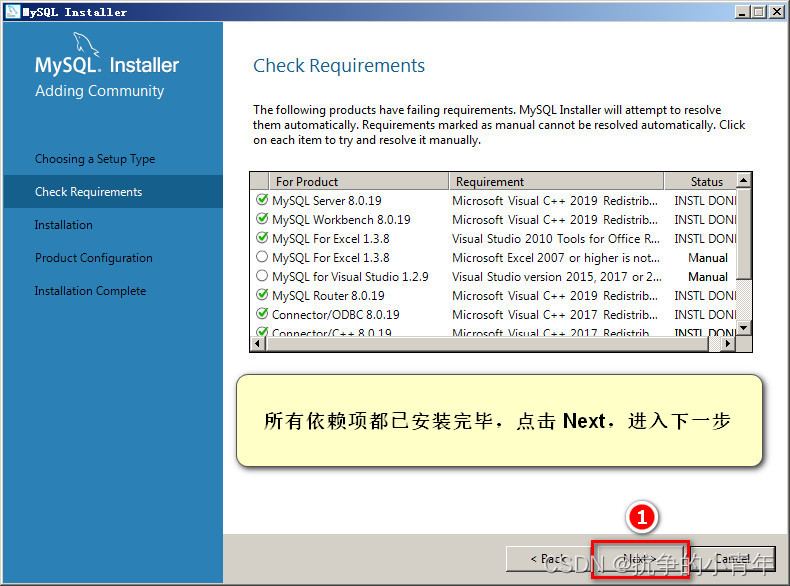790x586 pixels.
Task: Minimize the MySQL Installer window
Action: point(742,12)
